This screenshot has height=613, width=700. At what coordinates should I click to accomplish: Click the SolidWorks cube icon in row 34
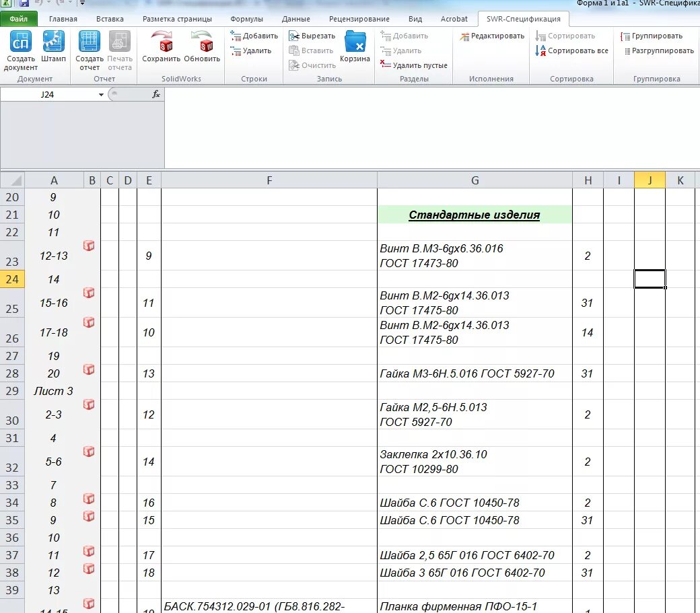tap(89, 499)
